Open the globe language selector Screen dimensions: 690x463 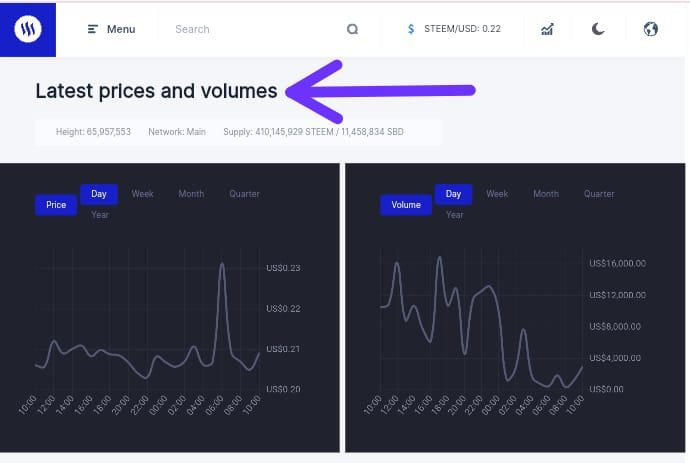[650, 29]
